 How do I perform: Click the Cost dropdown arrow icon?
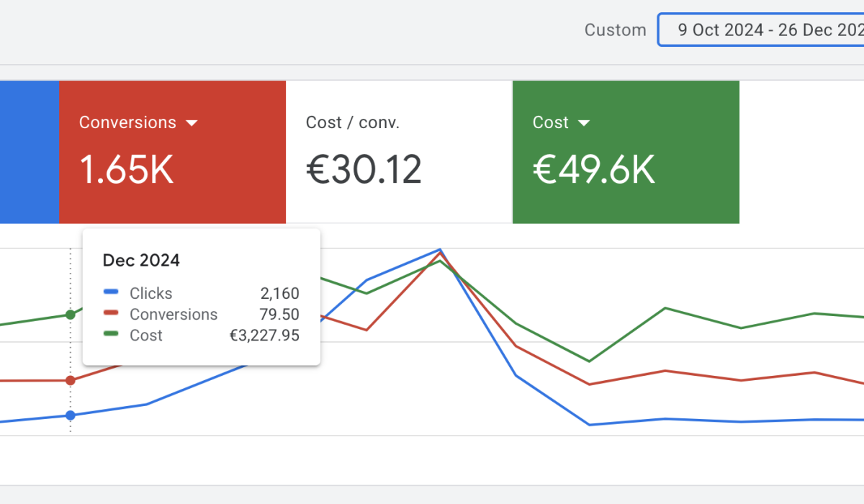pos(583,122)
